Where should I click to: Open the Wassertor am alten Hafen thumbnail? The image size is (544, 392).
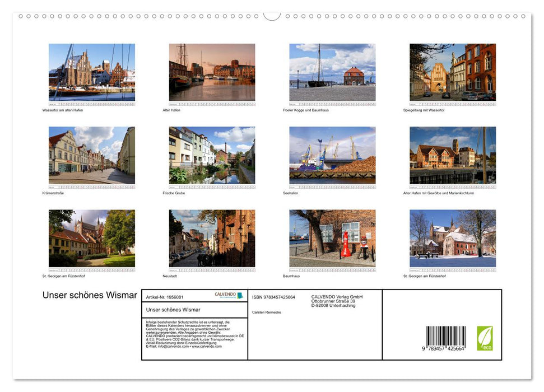pyautogui.click(x=91, y=73)
